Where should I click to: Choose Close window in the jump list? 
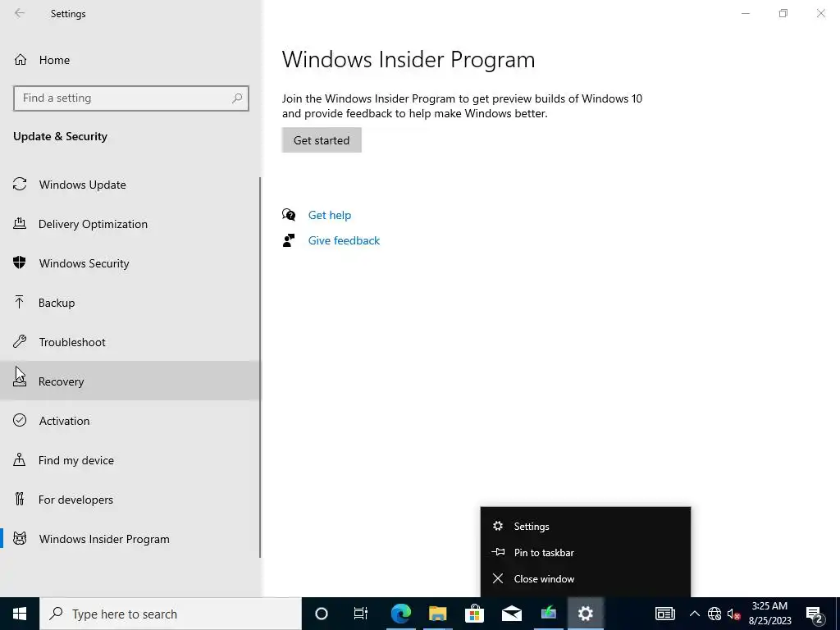click(586, 578)
